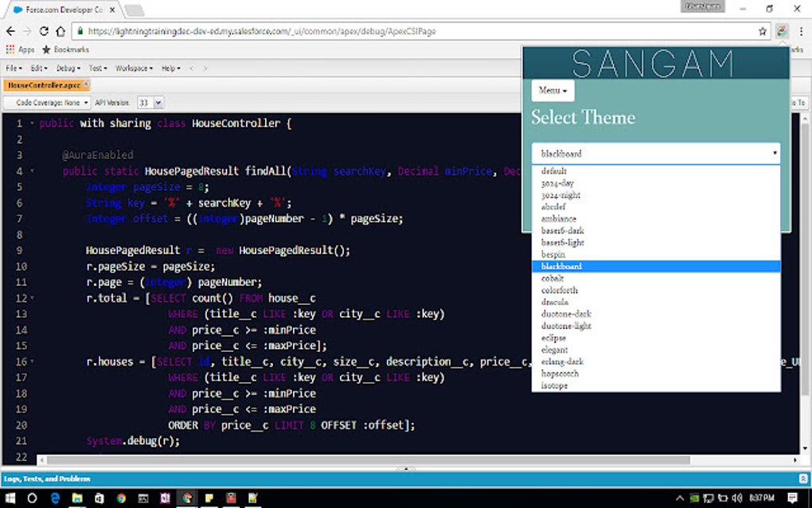Choose the cobalt theme option
812x508 pixels.
[x=656, y=278]
